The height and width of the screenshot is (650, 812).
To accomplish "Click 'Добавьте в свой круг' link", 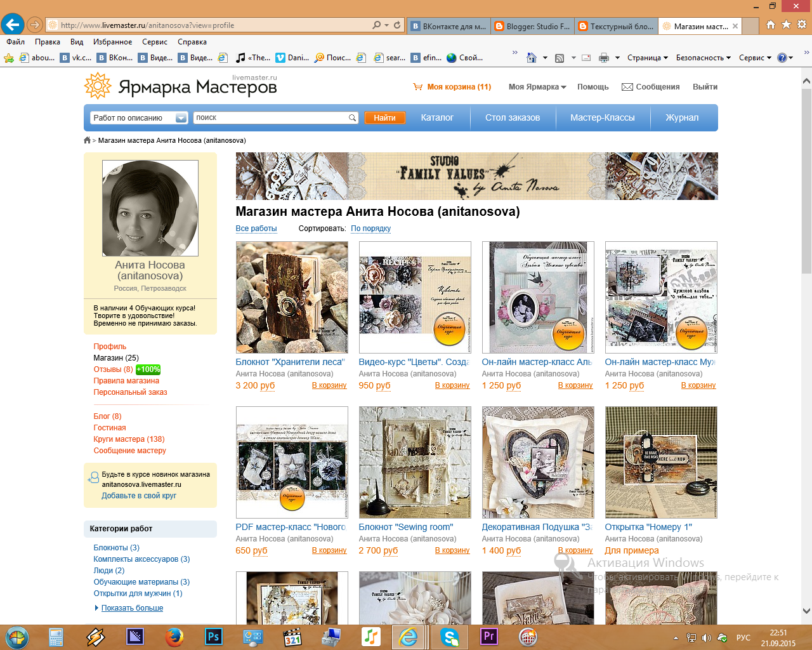I will 139,496.
